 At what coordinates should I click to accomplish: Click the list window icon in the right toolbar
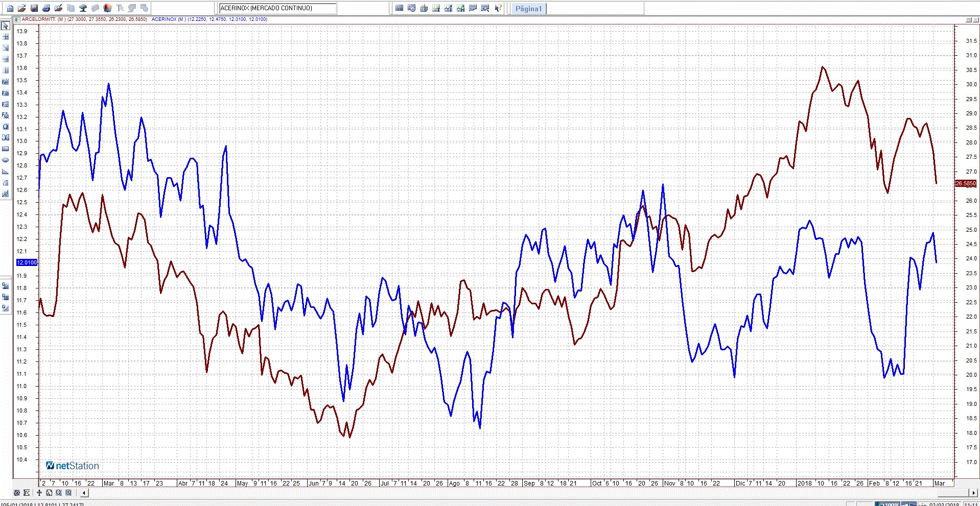[400, 8]
